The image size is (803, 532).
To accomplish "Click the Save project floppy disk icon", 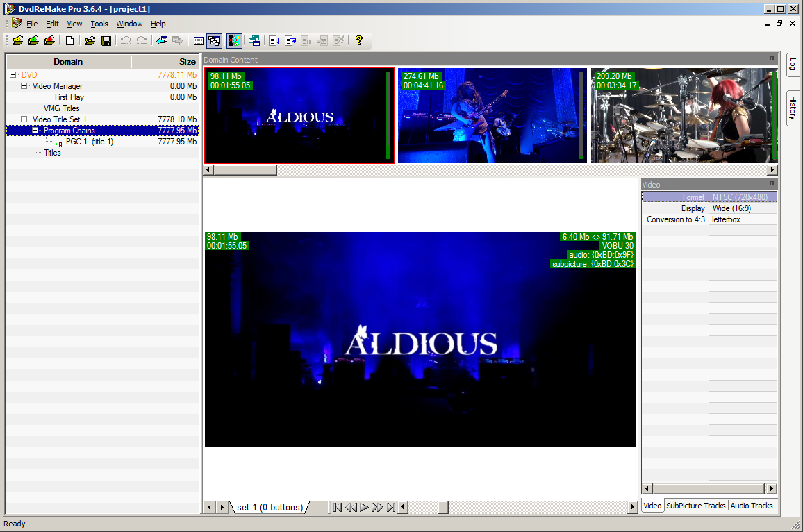I will pos(106,41).
